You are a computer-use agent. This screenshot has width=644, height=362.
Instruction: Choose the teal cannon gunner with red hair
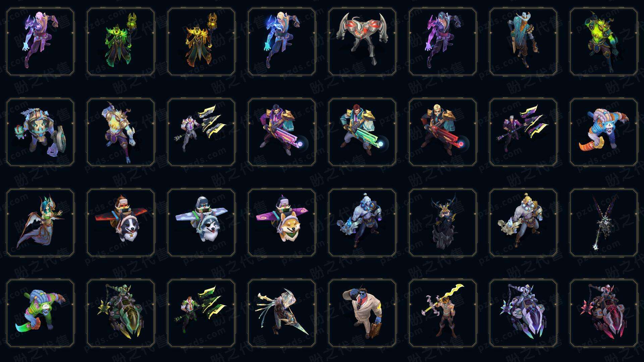[362, 132]
